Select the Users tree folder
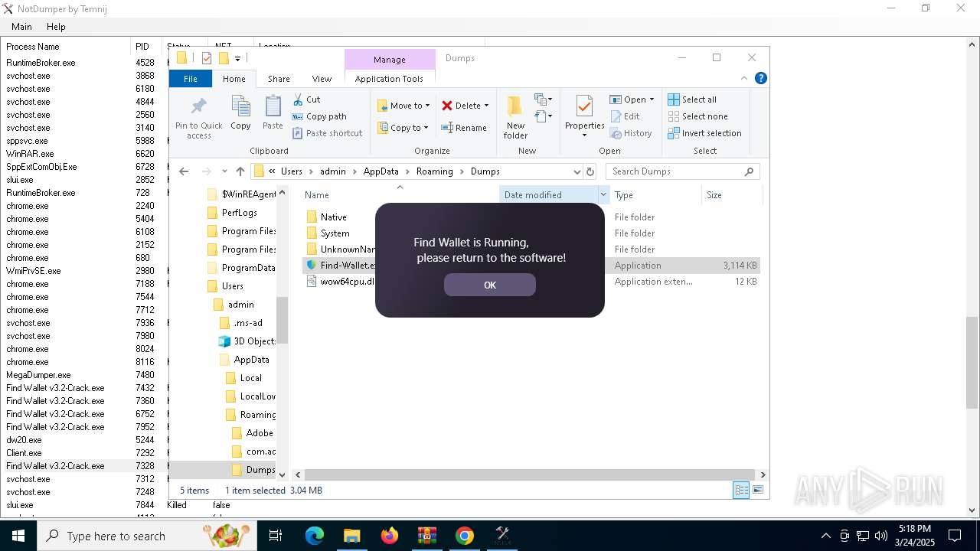The image size is (980, 551). coord(232,286)
